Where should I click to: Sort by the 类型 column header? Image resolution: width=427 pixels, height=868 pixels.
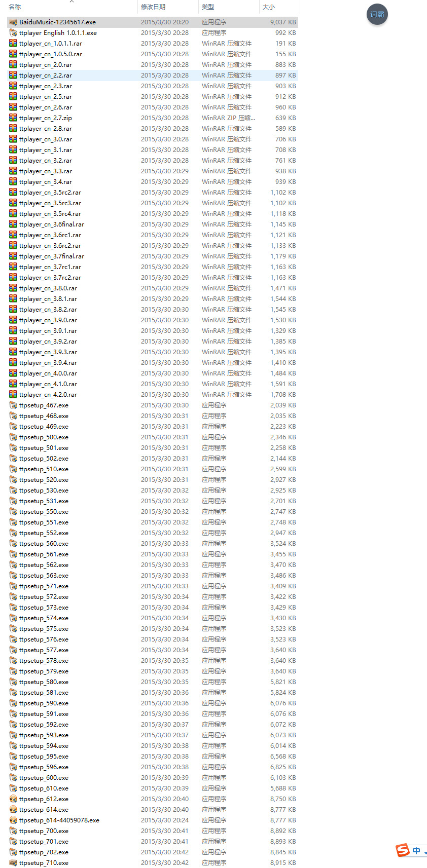coord(208,7)
